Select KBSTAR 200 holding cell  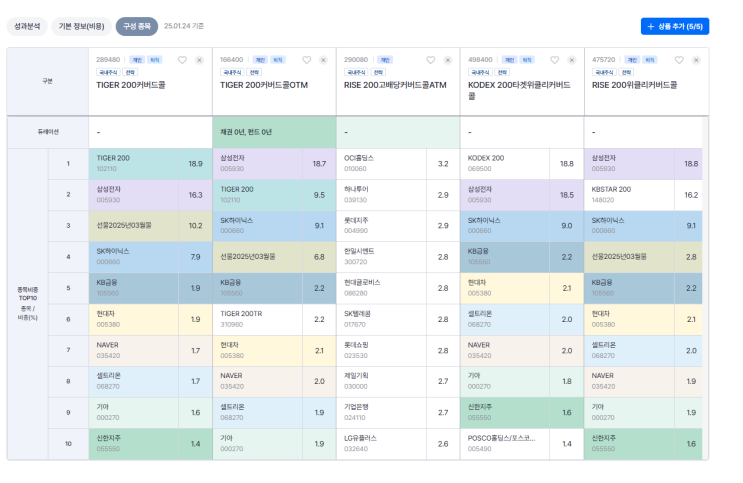[613, 194]
